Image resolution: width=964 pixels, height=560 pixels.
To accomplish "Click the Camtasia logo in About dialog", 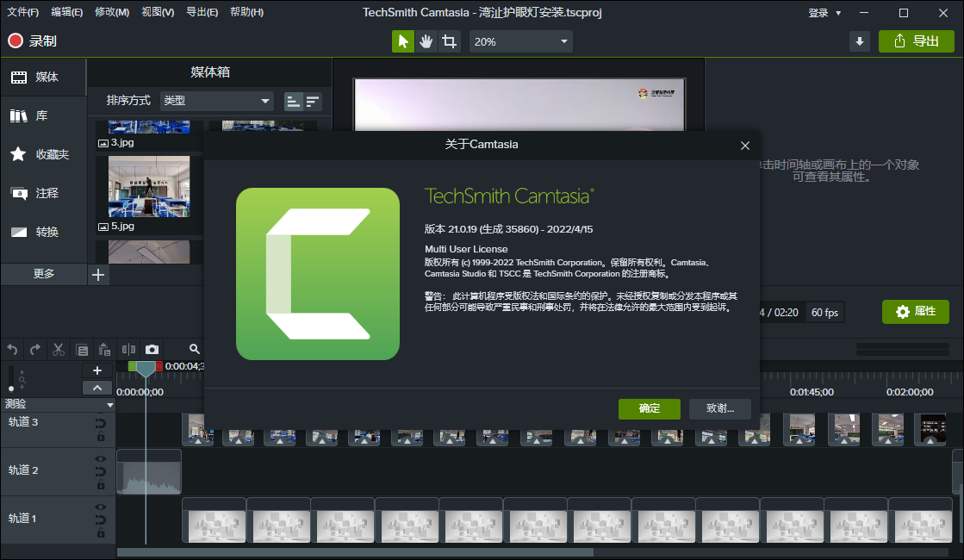I will (x=318, y=274).
